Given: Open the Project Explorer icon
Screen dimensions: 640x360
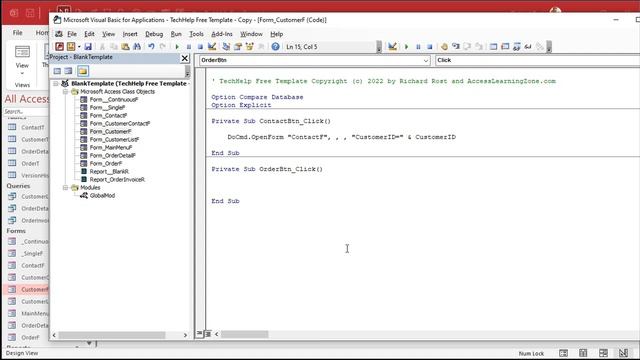Looking at the screenshot, I should pyautogui.click(x=226, y=47).
